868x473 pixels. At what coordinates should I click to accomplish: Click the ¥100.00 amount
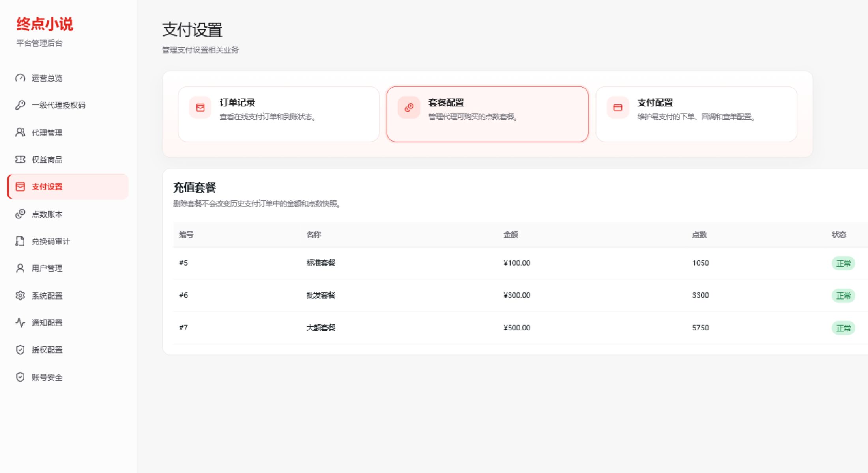(x=517, y=263)
